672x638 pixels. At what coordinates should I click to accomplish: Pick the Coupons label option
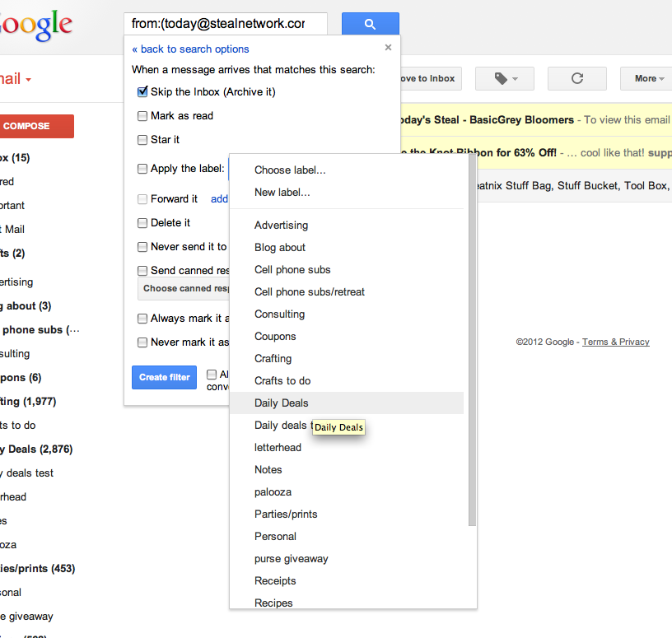coord(275,337)
